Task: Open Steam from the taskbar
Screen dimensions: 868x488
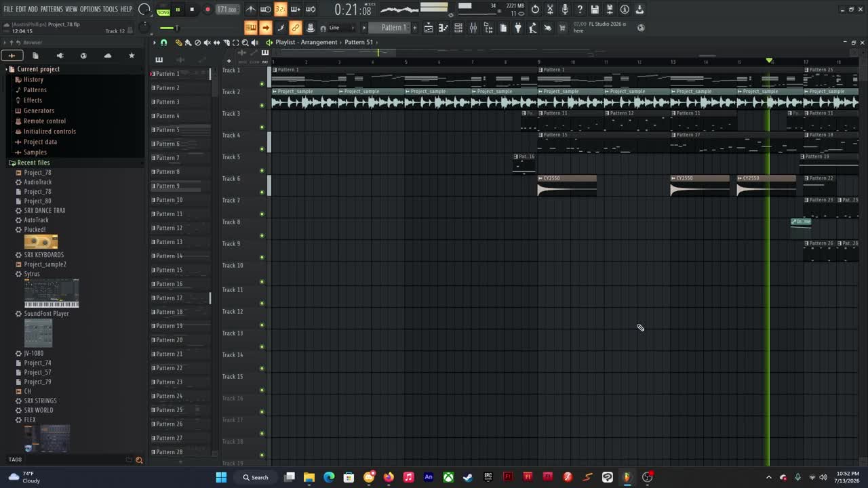Action: click(x=468, y=477)
